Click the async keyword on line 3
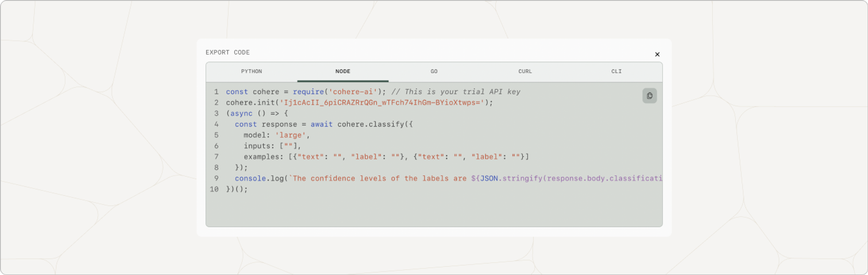The height and width of the screenshot is (275, 868). point(241,114)
